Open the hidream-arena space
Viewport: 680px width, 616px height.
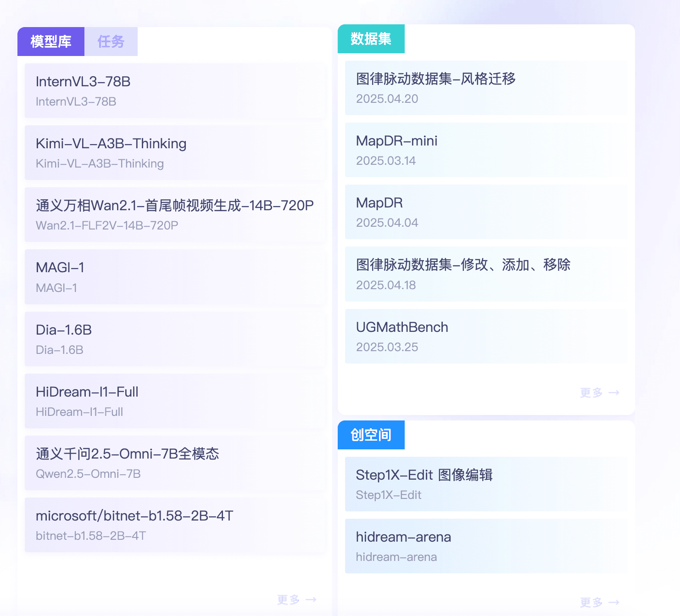486,546
